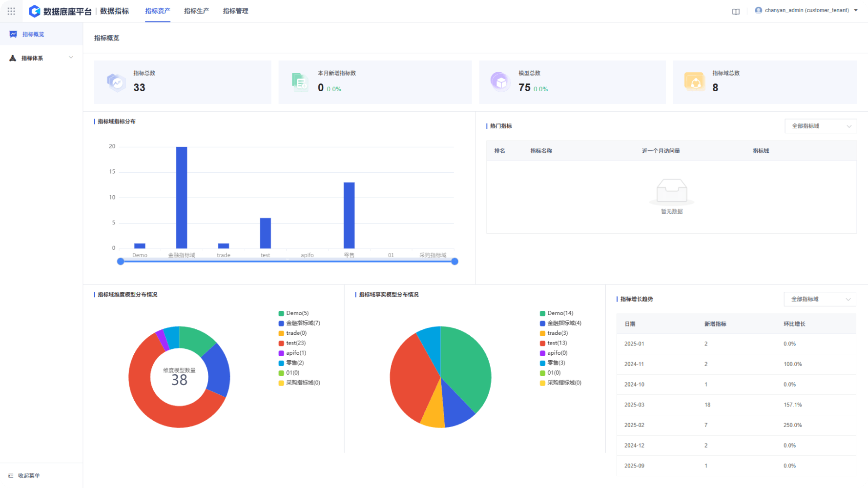Open the app grid launcher icon
868x488 pixels.
[11, 11]
